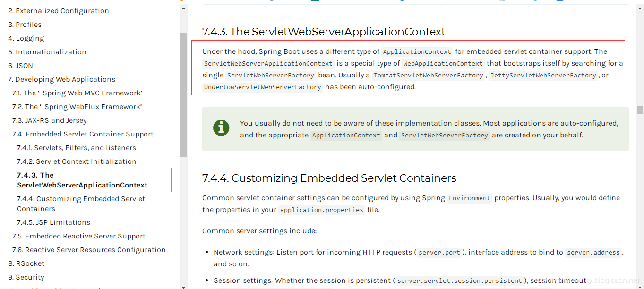The height and width of the screenshot is (289, 644).
Task: Click 'server.servlet.session.persistent' code text
Action: tap(460, 281)
